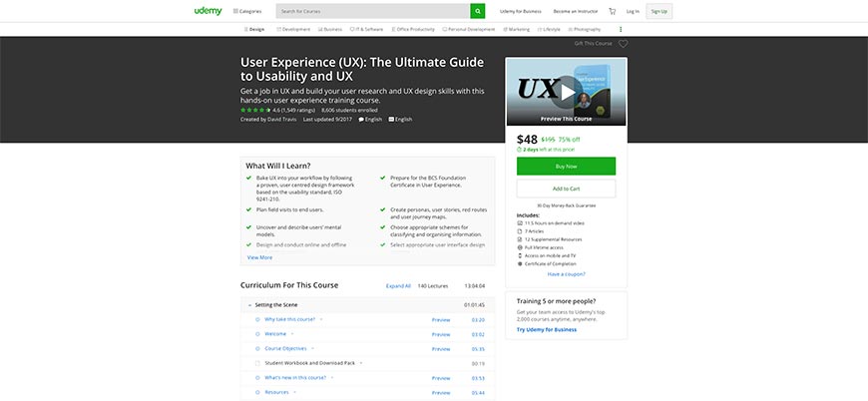The height and width of the screenshot is (401, 868).
Task: Click the play circle beside Welcome lecture
Action: tap(257, 334)
